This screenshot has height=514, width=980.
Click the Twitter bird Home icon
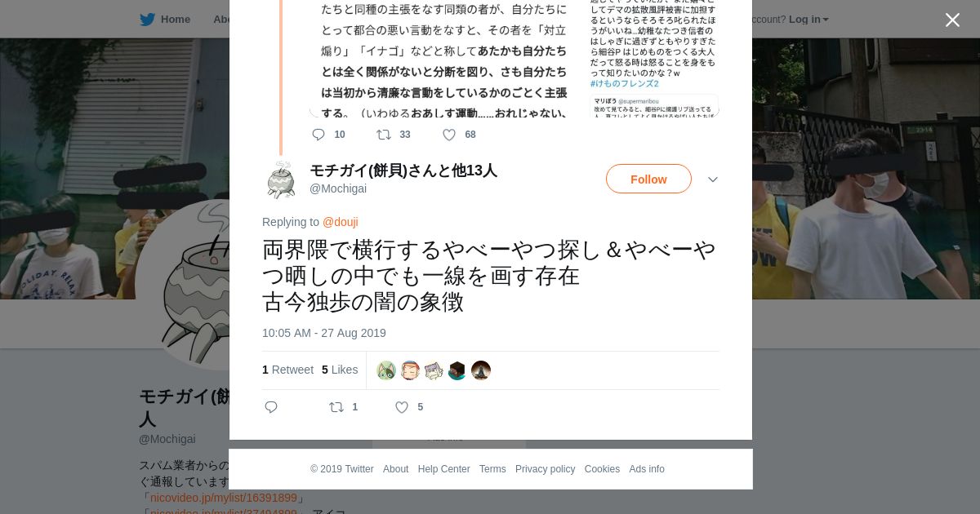coord(147,20)
